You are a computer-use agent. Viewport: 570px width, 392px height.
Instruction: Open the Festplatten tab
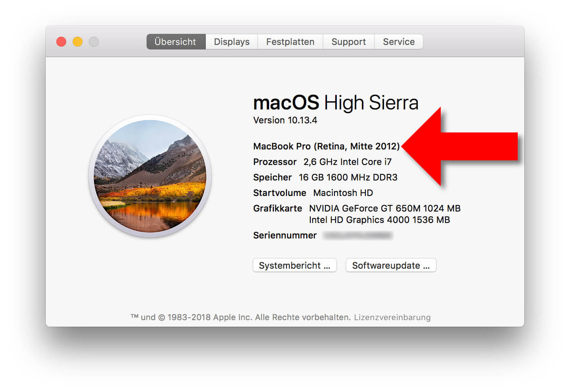click(x=290, y=42)
